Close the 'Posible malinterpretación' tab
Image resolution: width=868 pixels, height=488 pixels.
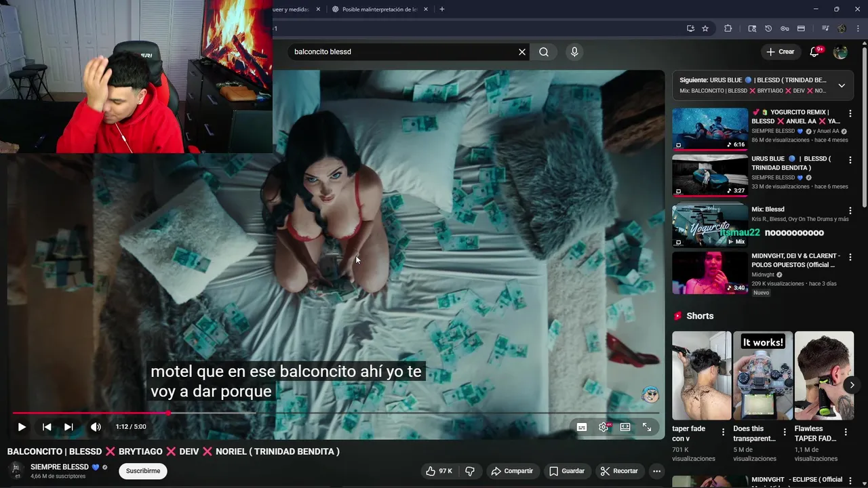coord(426,9)
